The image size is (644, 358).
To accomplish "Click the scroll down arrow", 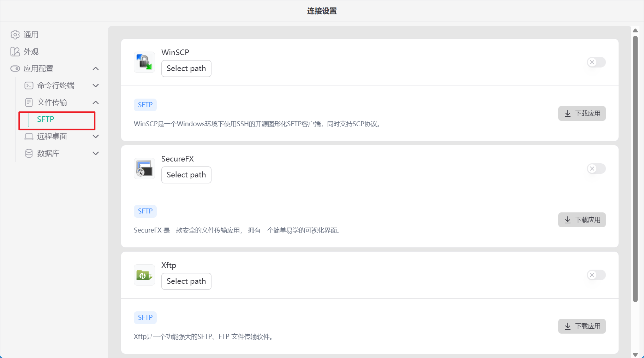I will pos(635,354).
